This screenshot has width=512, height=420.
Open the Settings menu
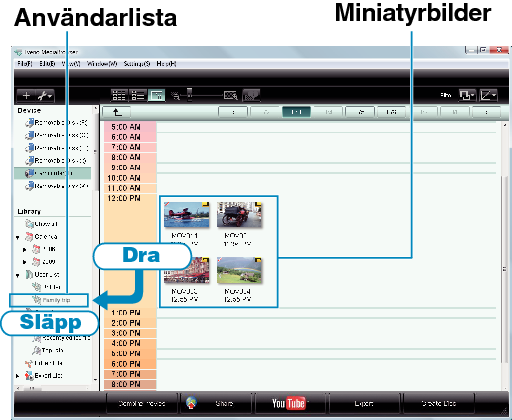click(137, 64)
